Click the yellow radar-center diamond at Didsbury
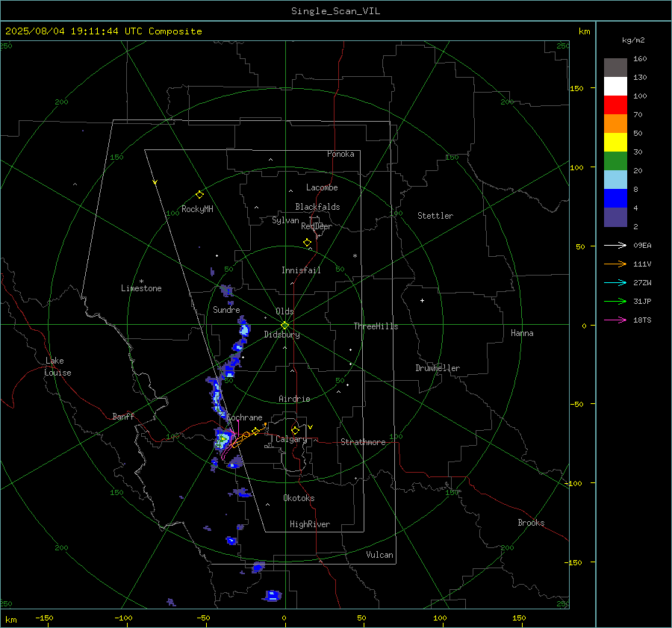The image size is (672, 628). pos(285,325)
